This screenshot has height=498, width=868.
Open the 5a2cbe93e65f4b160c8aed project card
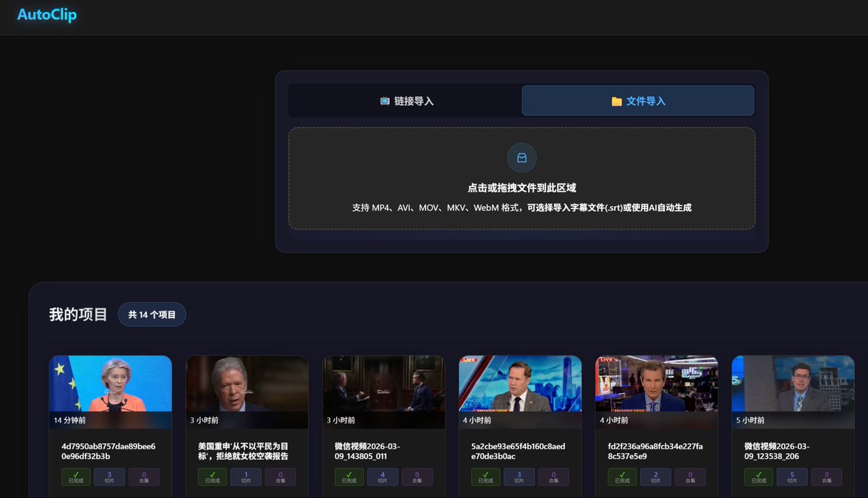click(x=519, y=387)
